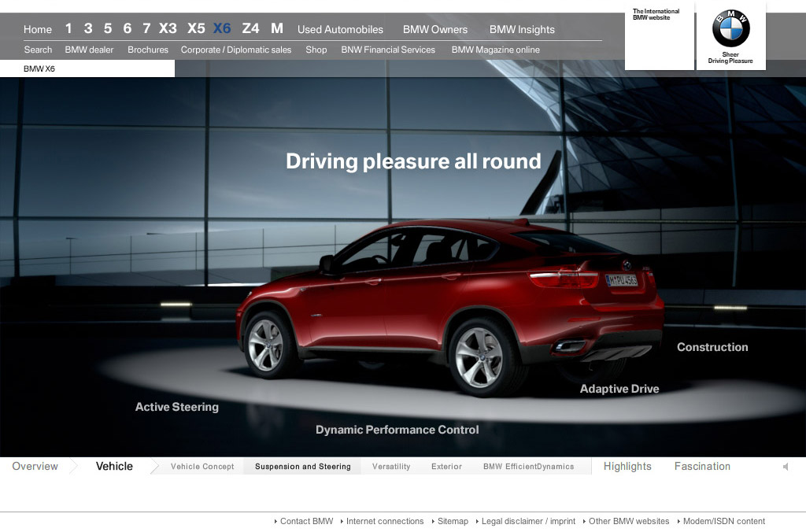Open BMW Magazine online

click(496, 50)
